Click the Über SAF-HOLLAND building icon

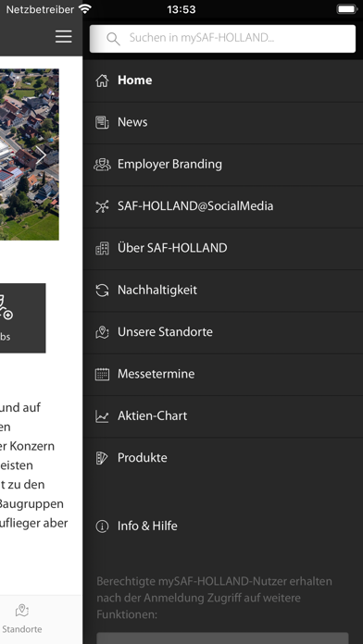102,248
